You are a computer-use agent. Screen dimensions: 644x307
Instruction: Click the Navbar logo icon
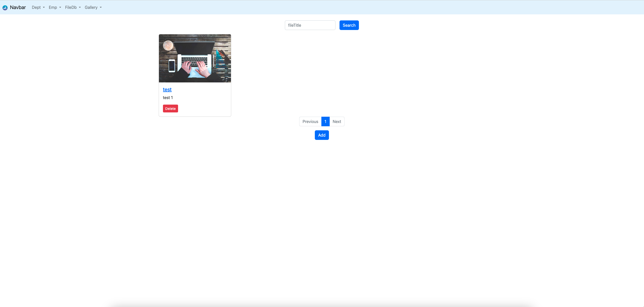(x=5, y=8)
